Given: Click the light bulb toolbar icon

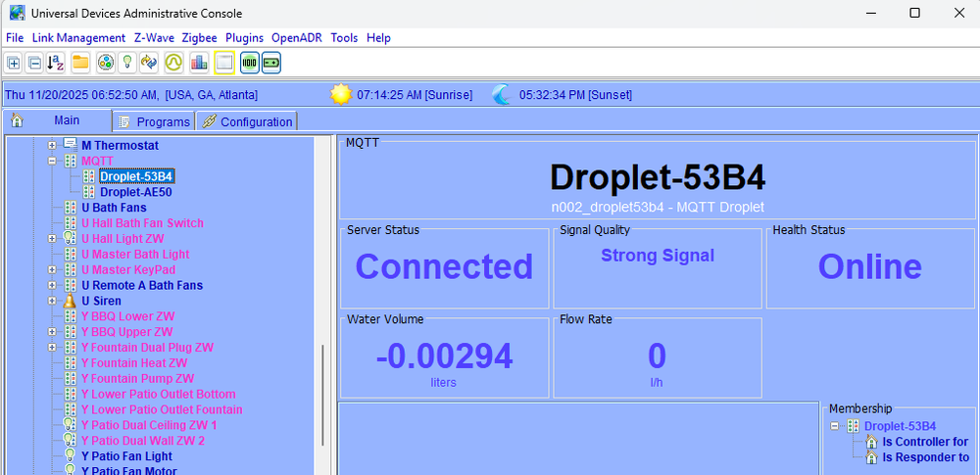Looking at the screenshot, I should click(x=126, y=63).
